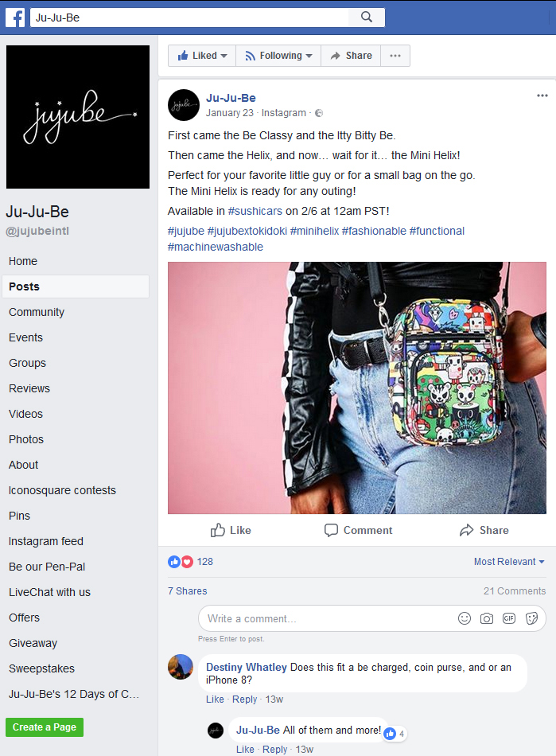Open the sticker picker icon
Viewport: 556px width, 756px height.
click(531, 618)
